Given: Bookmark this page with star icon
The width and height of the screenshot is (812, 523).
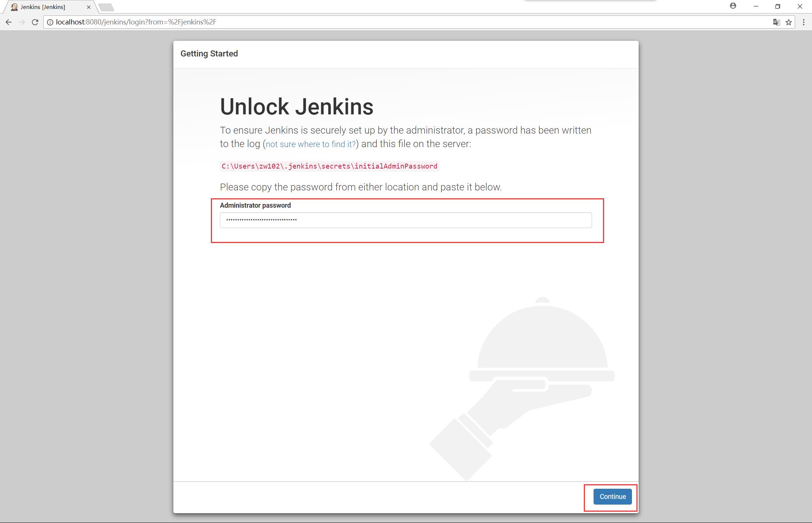Looking at the screenshot, I should tap(789, 22).
